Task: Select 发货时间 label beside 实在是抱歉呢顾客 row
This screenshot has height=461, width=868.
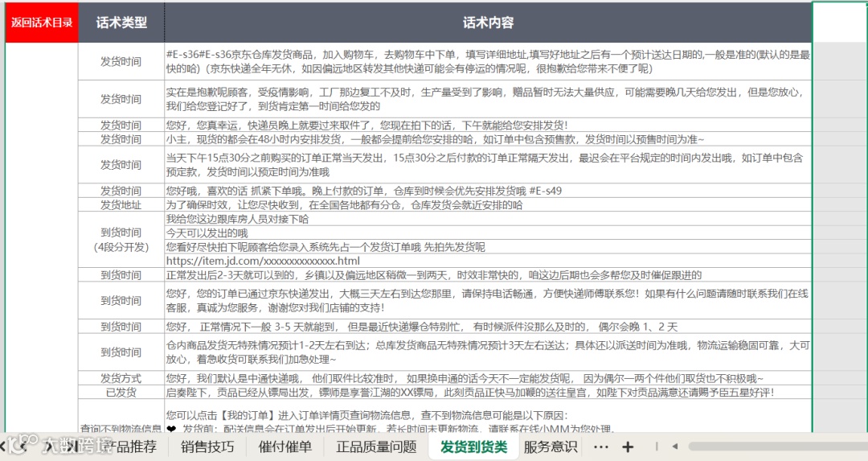Action: (121, 99)
